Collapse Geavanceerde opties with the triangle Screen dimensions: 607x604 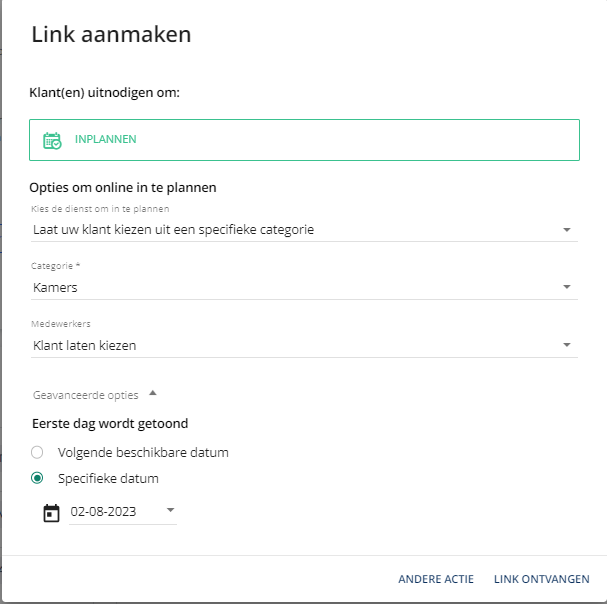[x=153, y=393]
